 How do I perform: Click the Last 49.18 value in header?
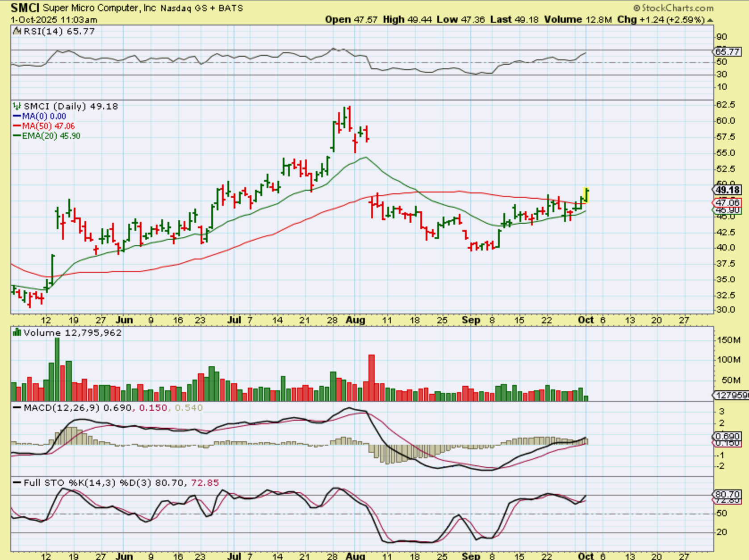coord(514,20)
